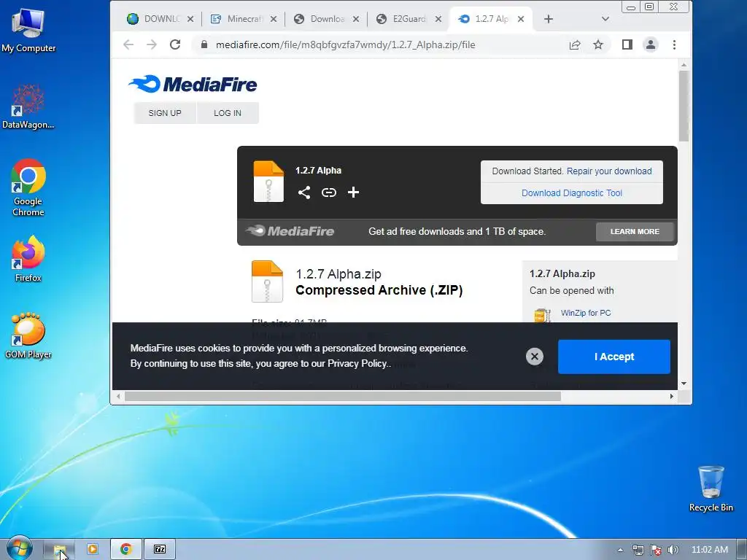This screenshot has height=560, width=747.
Task: Open the Recycle Bin on the desktop
Action: pos(711,489)
